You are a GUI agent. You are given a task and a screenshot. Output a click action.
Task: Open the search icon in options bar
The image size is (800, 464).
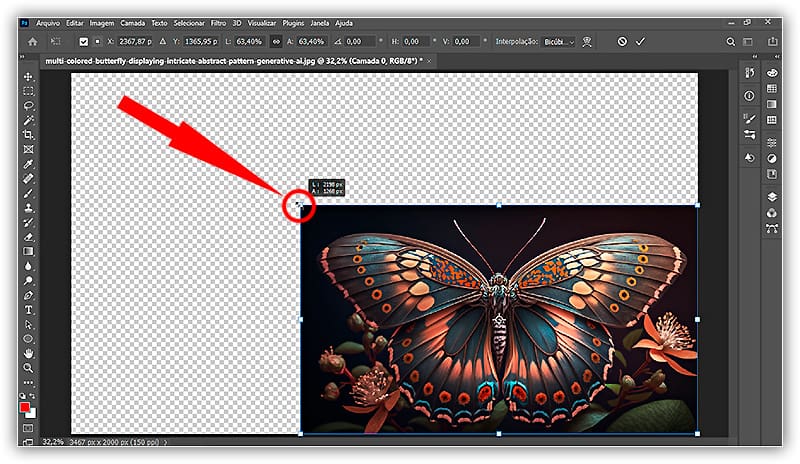pyautogui.click(x=731, y=42)
